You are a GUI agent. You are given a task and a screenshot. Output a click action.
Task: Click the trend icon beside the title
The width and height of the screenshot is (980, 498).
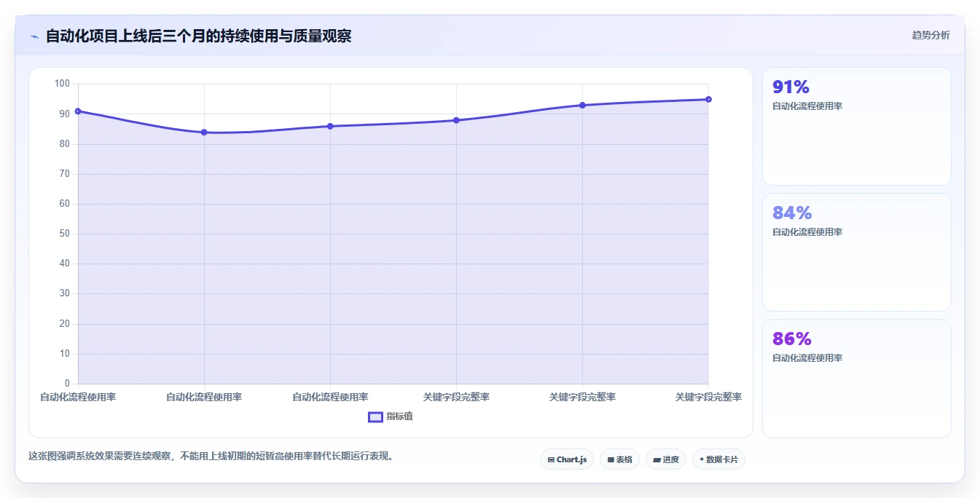(34, 36)
